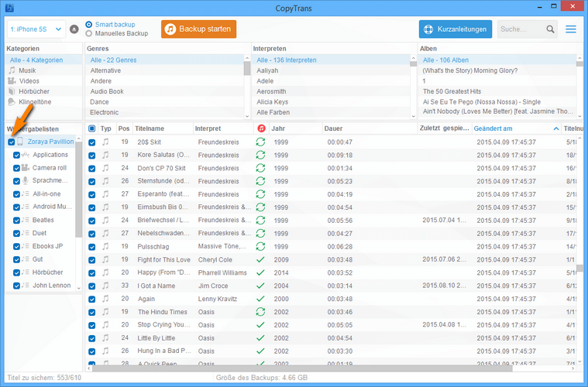Click the CopyTrans app icon in title bar
The width and height of the screenshot is (588, 387).
tap(9, 8)
